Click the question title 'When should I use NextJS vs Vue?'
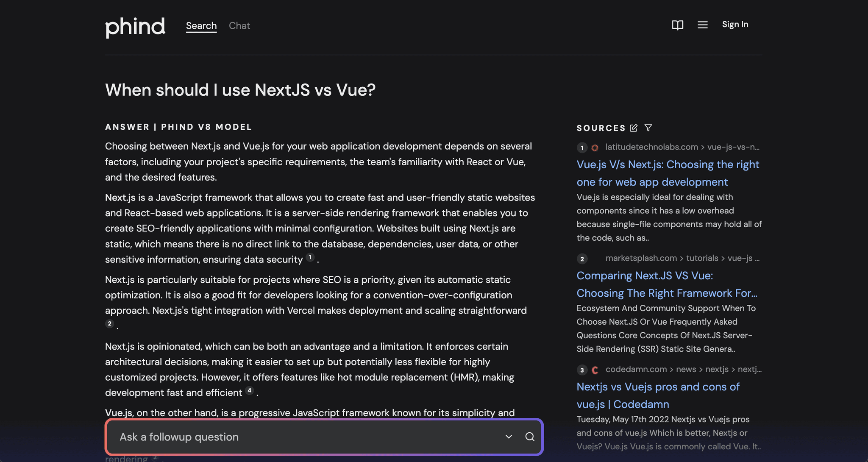Screen dimensions: 868x462 point(240,90)
